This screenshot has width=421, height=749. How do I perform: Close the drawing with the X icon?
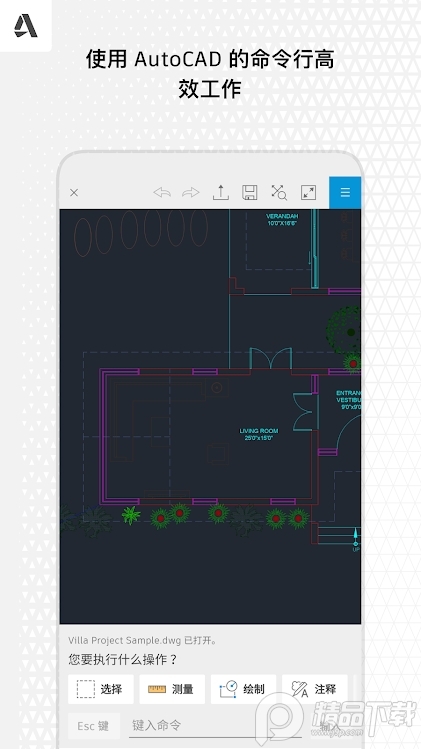tap(74, 193)
